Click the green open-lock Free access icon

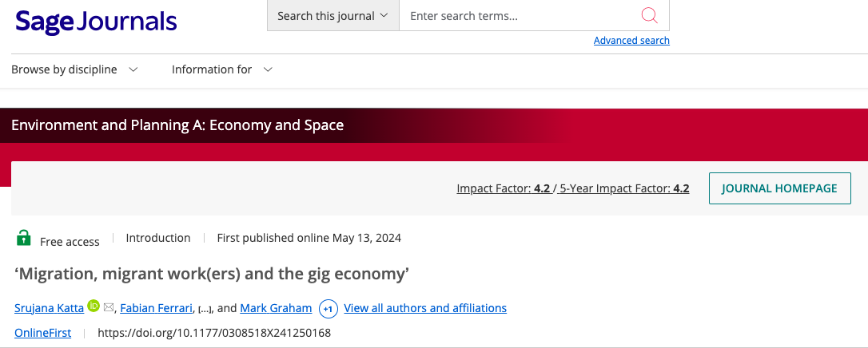(x=24, y=239)
